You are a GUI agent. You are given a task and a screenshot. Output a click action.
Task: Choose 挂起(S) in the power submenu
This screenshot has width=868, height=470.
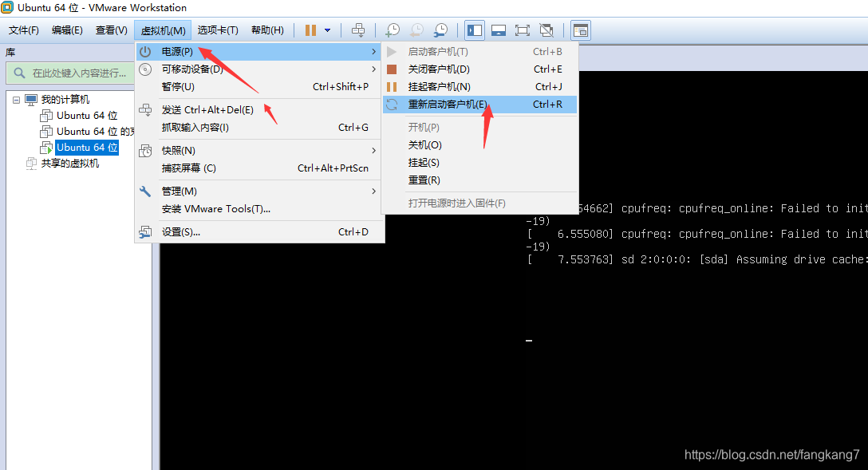pyautogui.click(x=479, y=163)
